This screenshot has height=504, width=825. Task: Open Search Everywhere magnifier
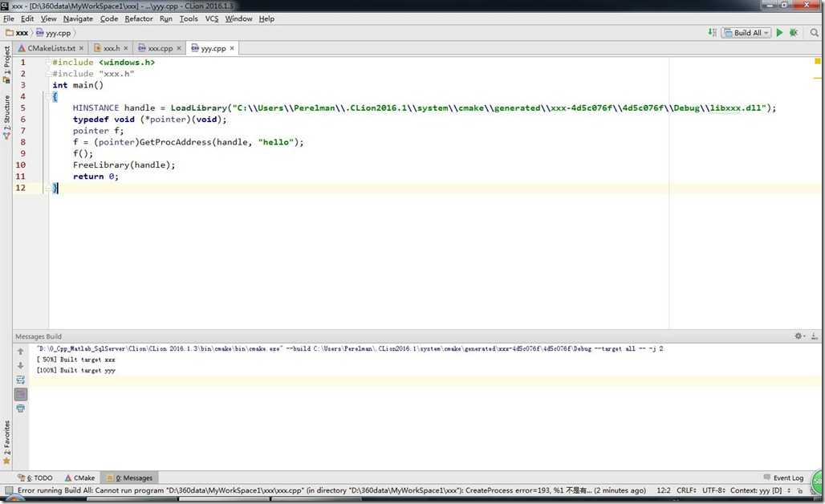(x=814, y=33)
